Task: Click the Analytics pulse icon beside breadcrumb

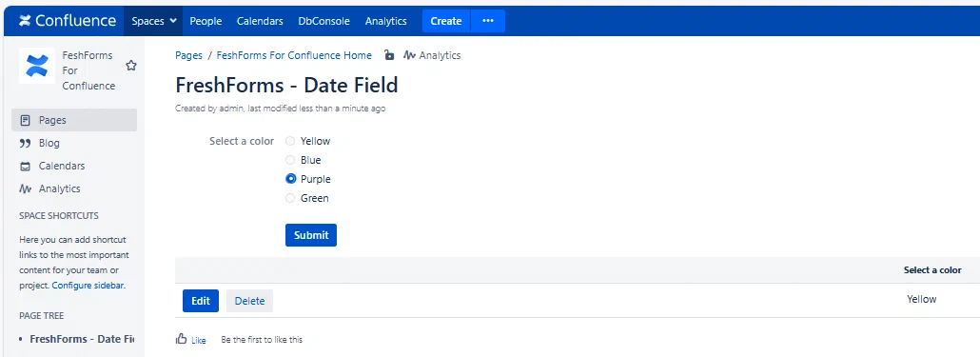Action: pyautogui.click(x=409, y=55)
